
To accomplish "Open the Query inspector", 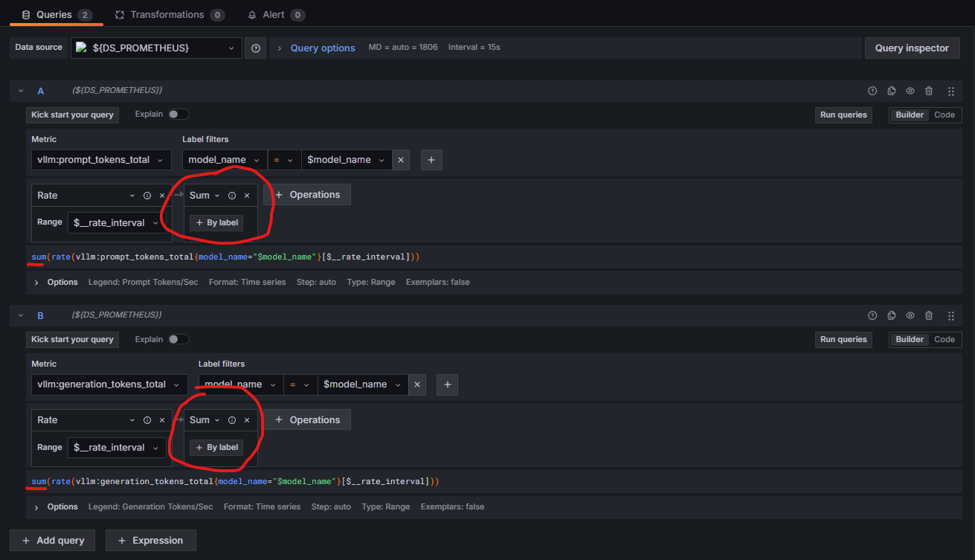I will [x=912, y=48].
